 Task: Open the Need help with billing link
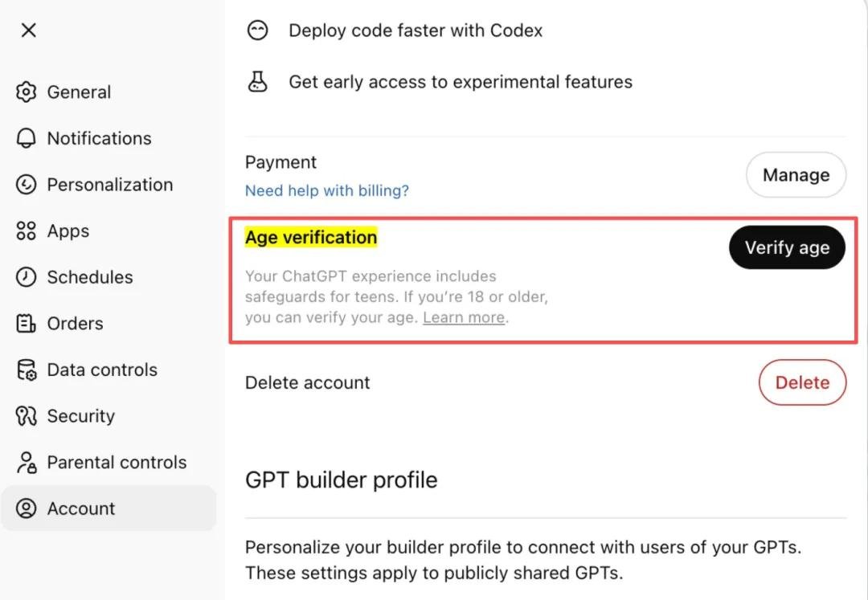(x=327, y=191)
